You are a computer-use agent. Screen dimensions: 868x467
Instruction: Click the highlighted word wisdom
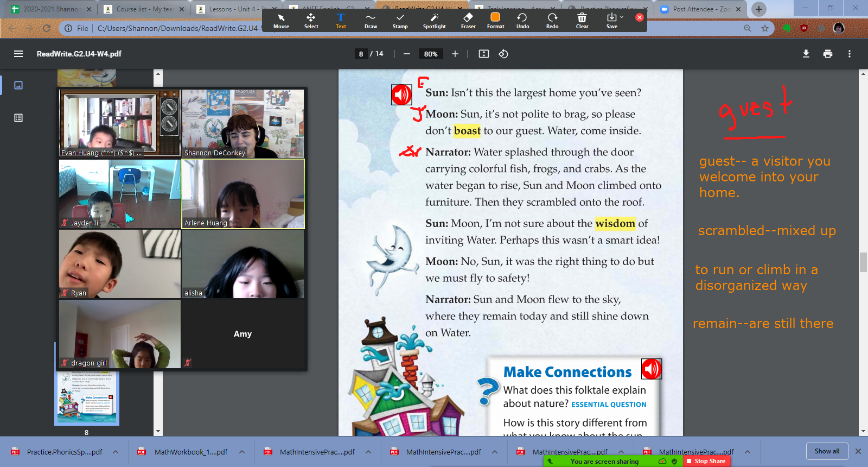point(615,223)
